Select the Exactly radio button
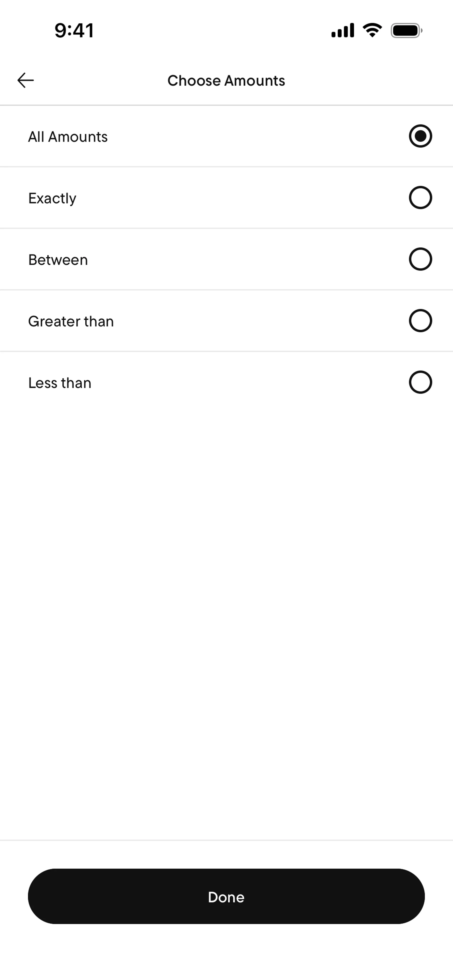The image size is (453, 980). [420, 197]
